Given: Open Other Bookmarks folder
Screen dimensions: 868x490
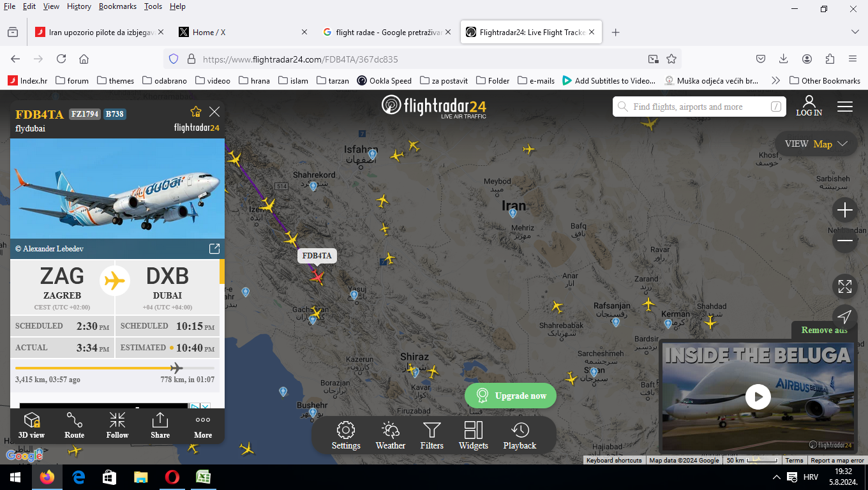Looking at the screenshot, I should pyautogui.click(x=825, y=80).
